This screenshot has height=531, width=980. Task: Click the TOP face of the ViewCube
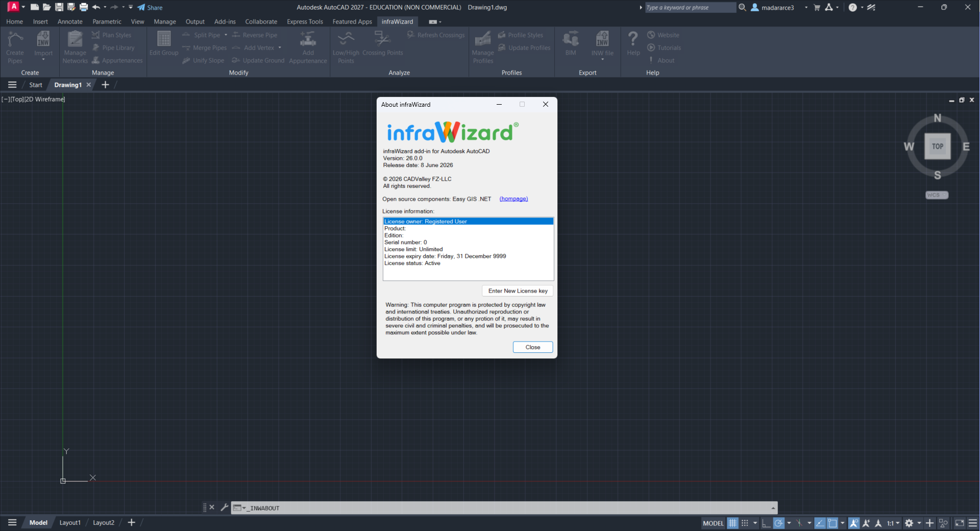point(938,147)
